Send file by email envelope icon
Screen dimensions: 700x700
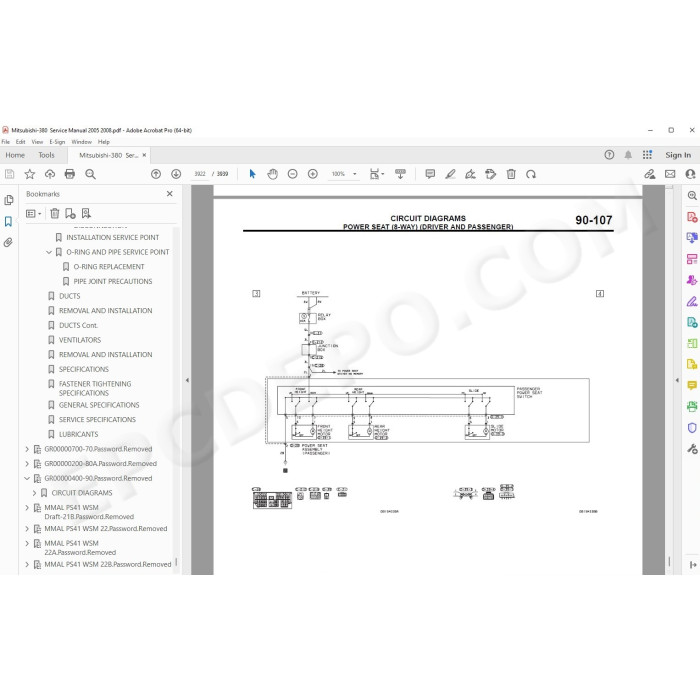[670, 174]
